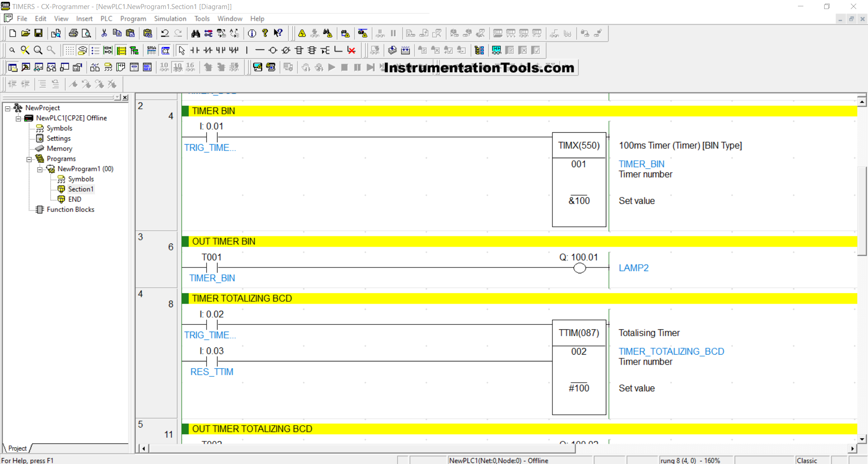Image resolution: width=868 pixels, height=464 pixels.
Task: Toggle the mnemonics view SMA icon
Action: [152, 50]
